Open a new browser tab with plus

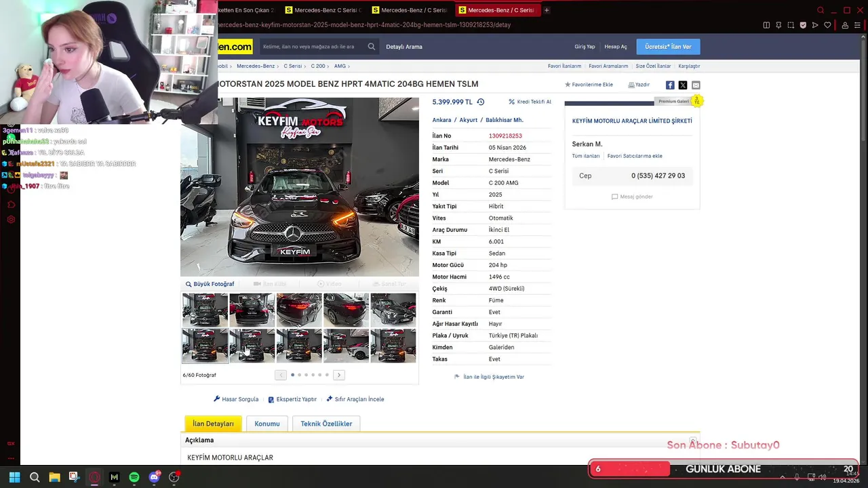(x=547, y=10)
